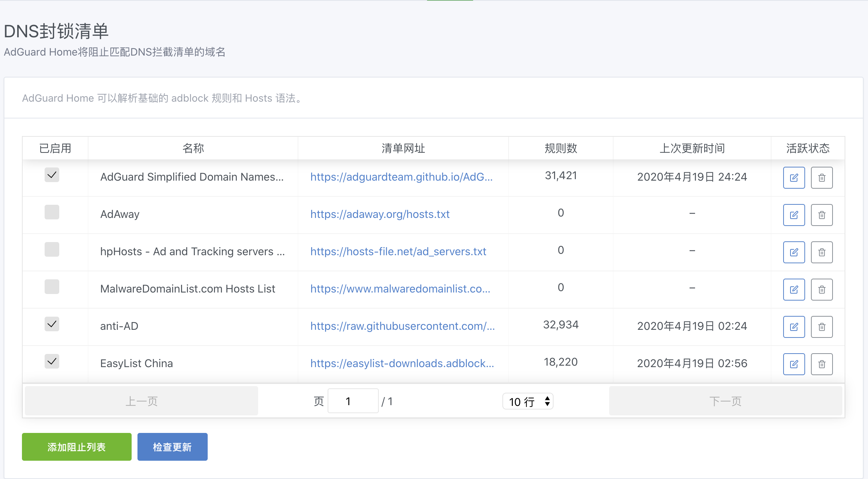Edit the anti-AD filter entry
The width and height of the screenshot is (868, 479).
(x=794, y=327)
